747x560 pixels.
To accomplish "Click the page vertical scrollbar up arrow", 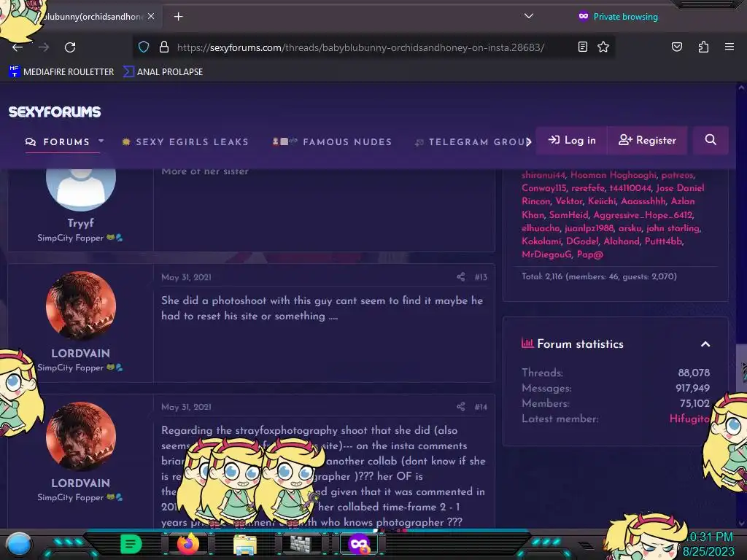I will click(741, 87).
